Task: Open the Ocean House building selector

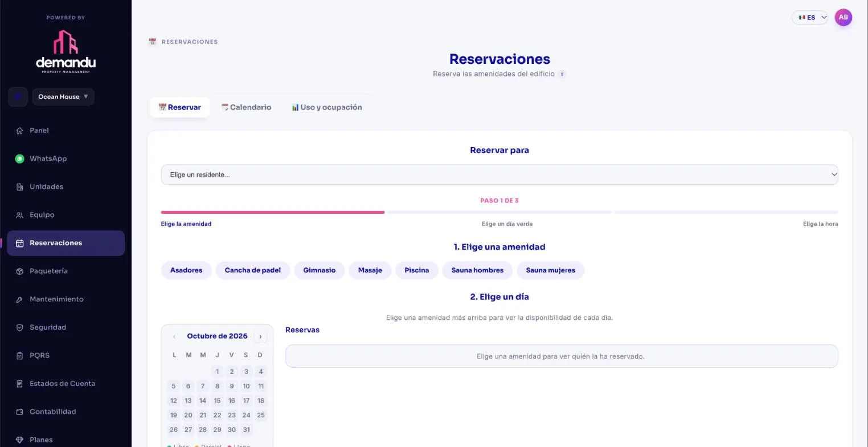Action: coord(63,97)
